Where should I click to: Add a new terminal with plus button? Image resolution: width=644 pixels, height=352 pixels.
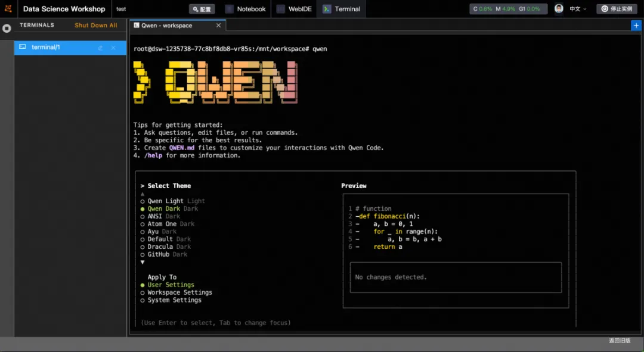(x=636, y=26)
